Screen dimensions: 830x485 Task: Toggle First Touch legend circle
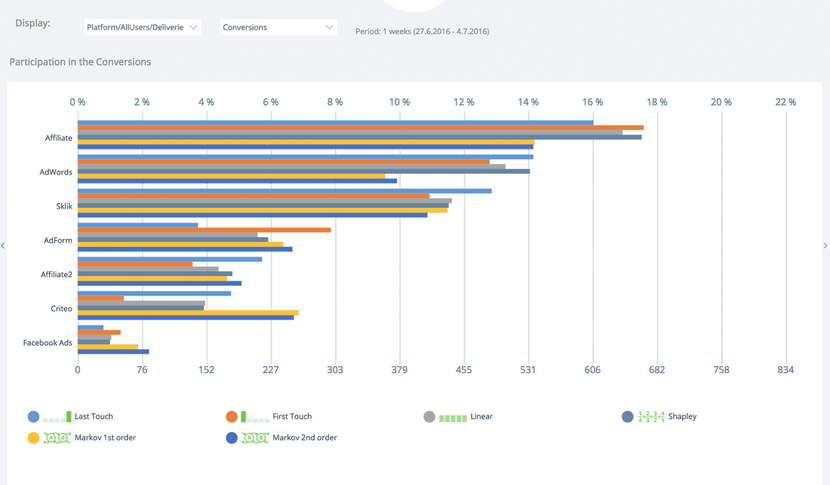pos(231,417)
